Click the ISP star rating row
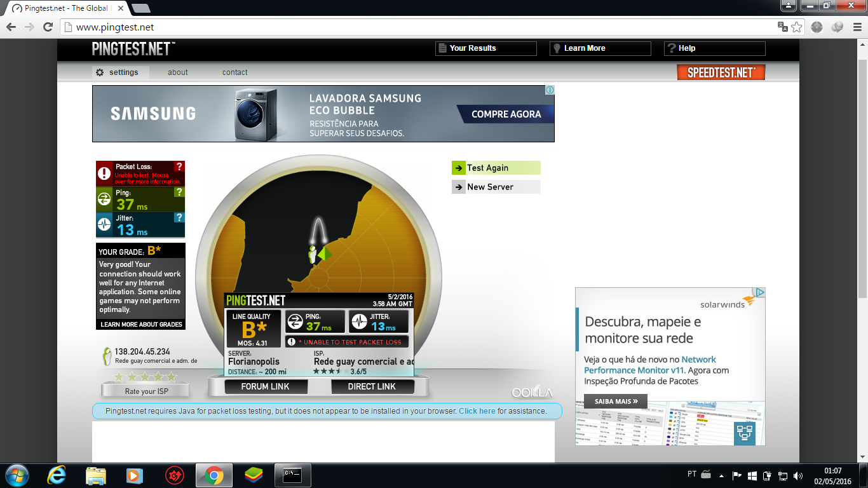The width and height of the screenshot is (868, 488). tap(145, 377)
